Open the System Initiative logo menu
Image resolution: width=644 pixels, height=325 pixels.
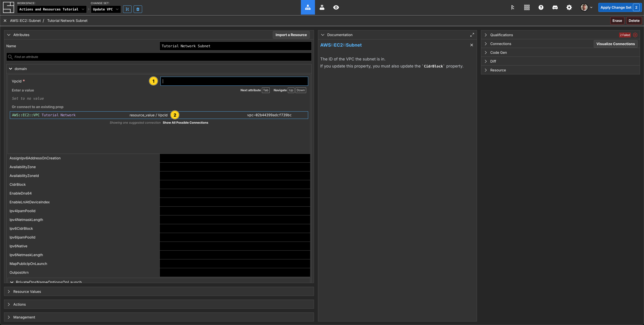(8, 7)
